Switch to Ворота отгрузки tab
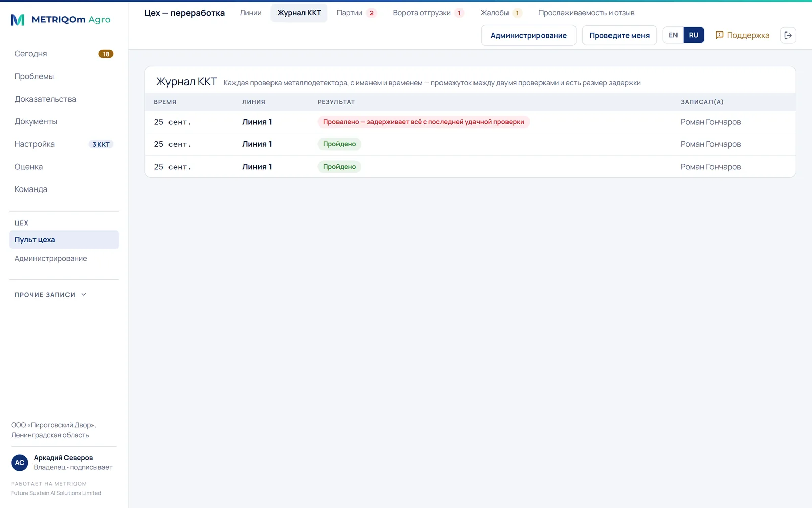Image resolution: width=812 pixels, height=508 pixels. pyautogui.click(x=428, y=13)
